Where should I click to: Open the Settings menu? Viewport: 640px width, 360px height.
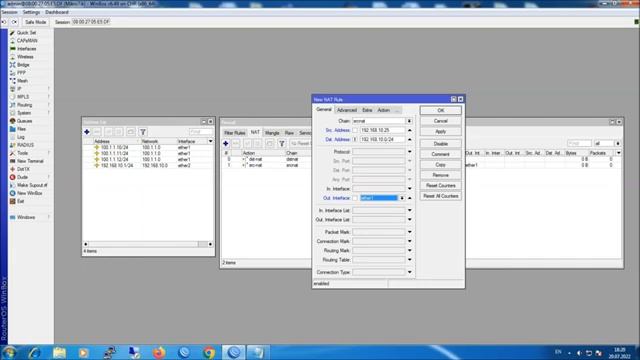[31, 12]
